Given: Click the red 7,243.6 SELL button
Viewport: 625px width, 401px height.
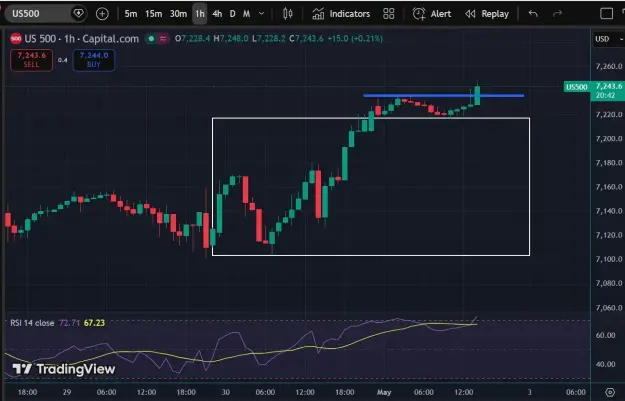Looking at the screenshot, I should [x=31, y=60].
